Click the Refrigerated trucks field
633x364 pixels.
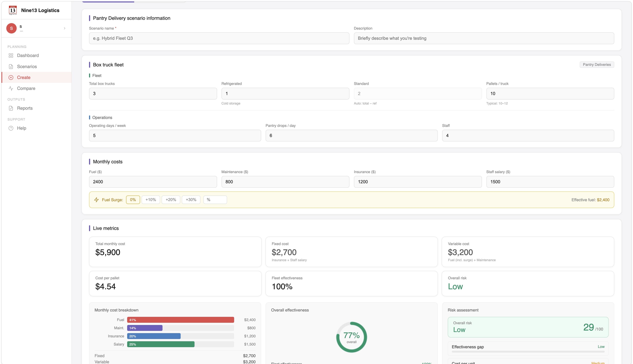(x=285, y=94)
